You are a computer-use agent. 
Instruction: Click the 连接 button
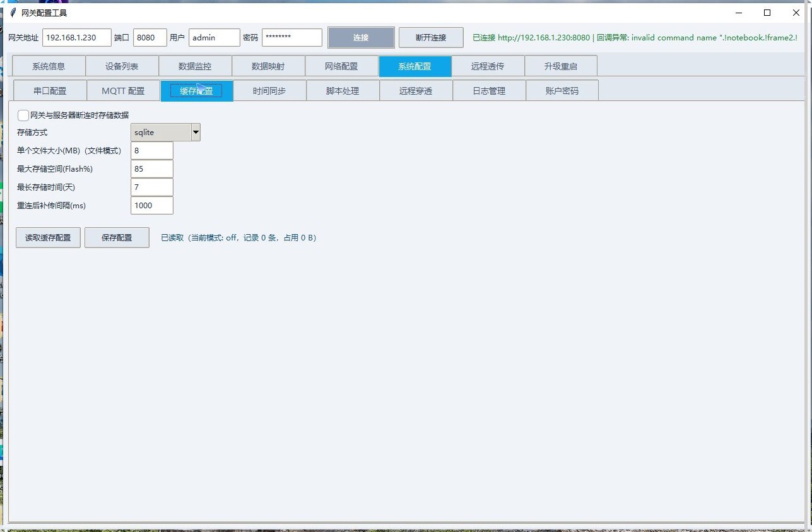(x=361, y=37)
